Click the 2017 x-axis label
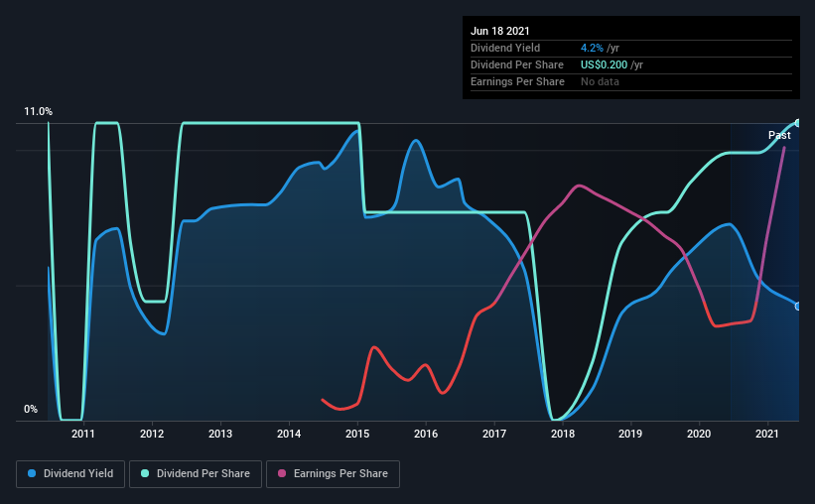The height and width of the screenshot is (504, 815). (494, 434)
